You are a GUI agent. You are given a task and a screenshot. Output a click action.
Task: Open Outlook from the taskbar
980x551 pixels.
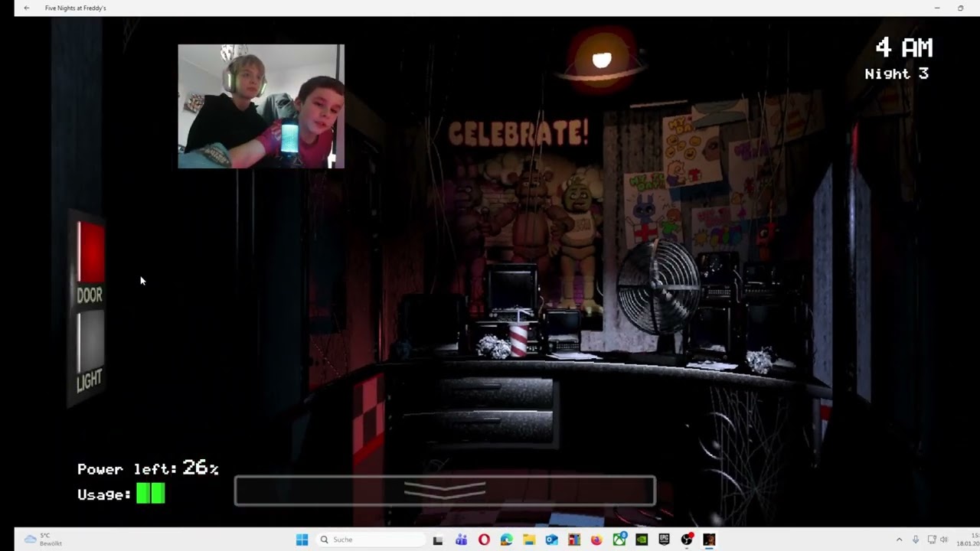[551, 540]
